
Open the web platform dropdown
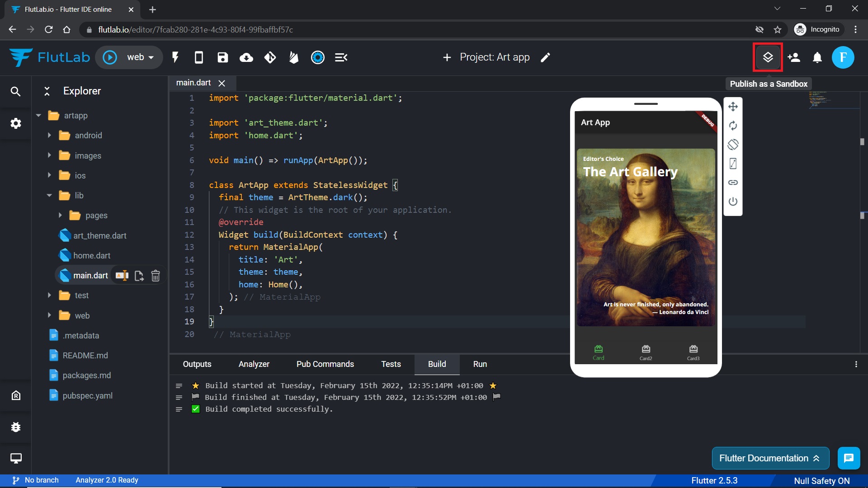point(141,57)
